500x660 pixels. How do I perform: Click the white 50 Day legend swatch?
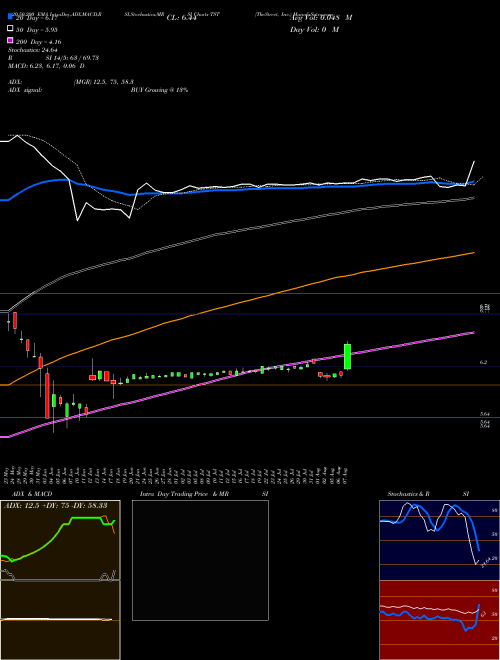coord(10,29)
